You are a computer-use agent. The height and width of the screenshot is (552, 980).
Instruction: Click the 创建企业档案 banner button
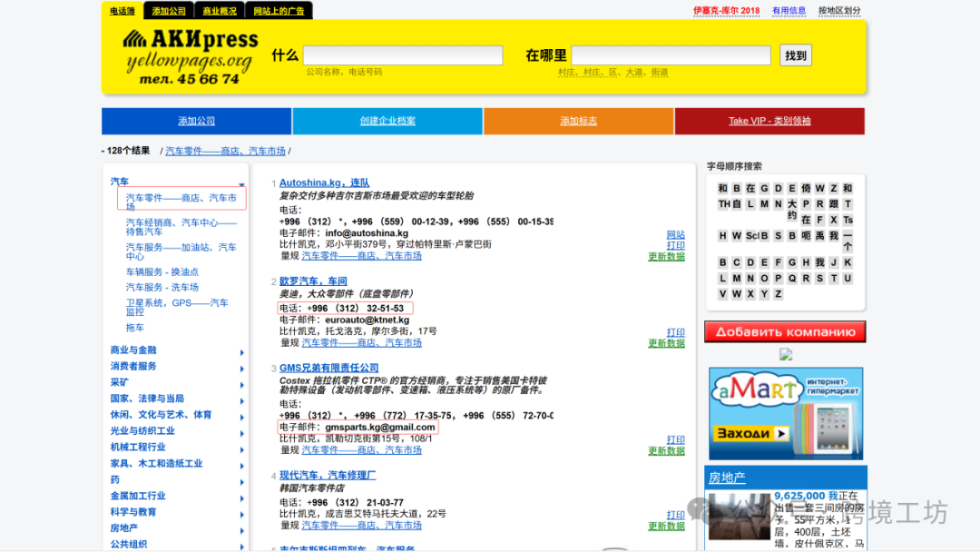click(x=387, y=121)
